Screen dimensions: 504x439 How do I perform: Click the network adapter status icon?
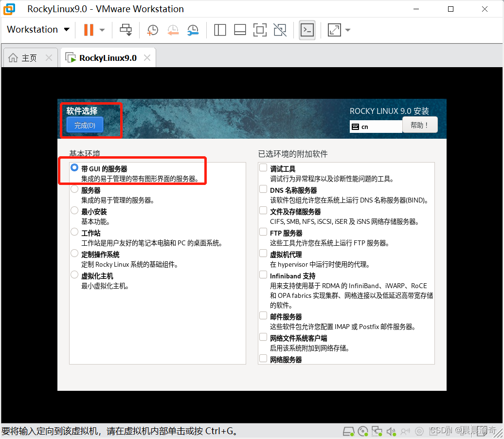click(377, 431)
